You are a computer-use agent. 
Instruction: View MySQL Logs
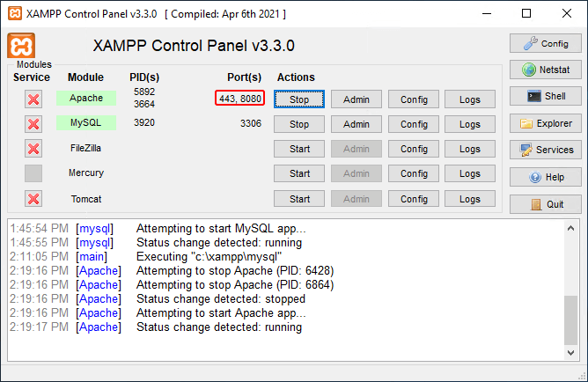click(470, 124)
